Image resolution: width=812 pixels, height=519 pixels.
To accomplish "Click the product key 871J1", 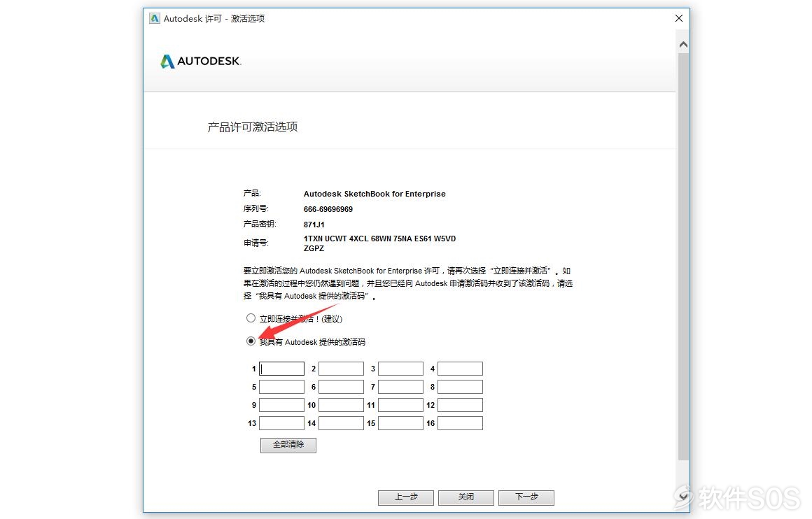I will pos(314,225).
